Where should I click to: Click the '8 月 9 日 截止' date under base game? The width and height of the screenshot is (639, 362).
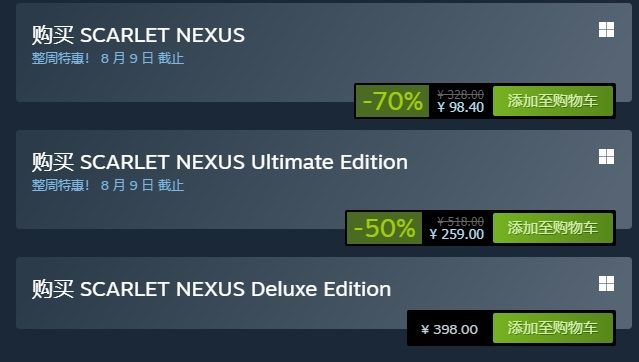(142, 58)
